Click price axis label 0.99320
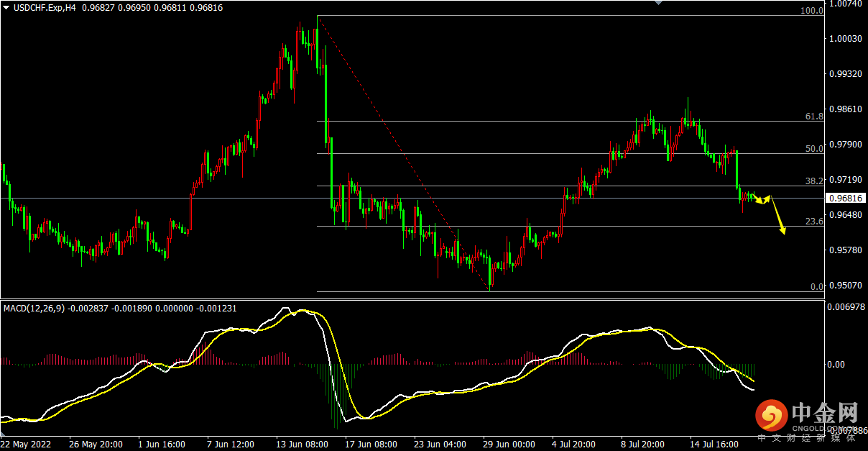Viewport: 868px width, 451px height. (x=845, y=73)
